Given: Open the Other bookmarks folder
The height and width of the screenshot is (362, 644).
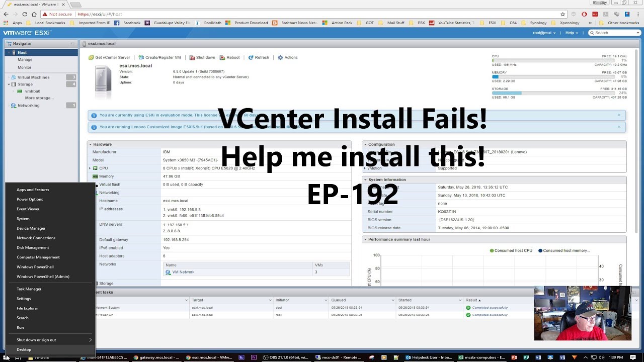Looking at the screenshot, I should pyautogui.click(x=620, y=23).
